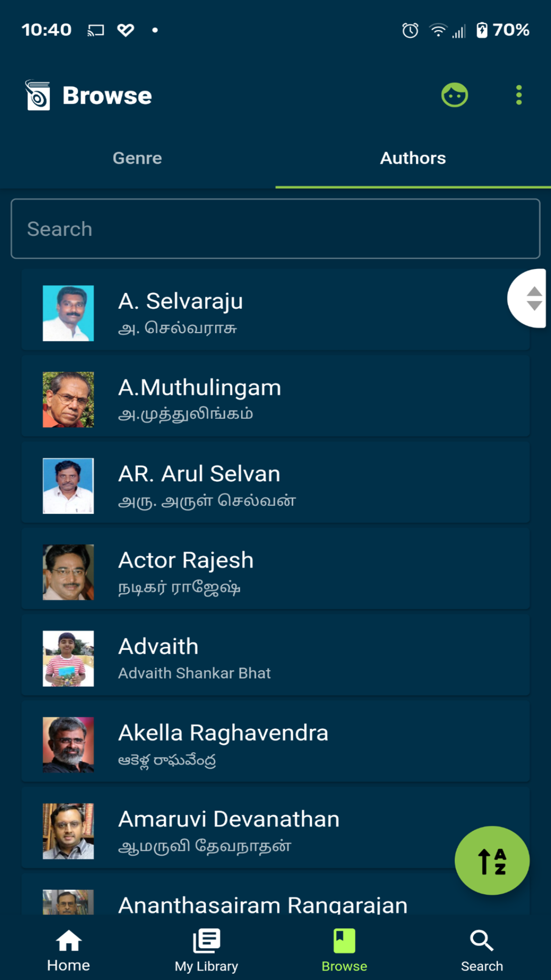Focus the author Search input field
This screenshot has width=551, height=980.
275,229
